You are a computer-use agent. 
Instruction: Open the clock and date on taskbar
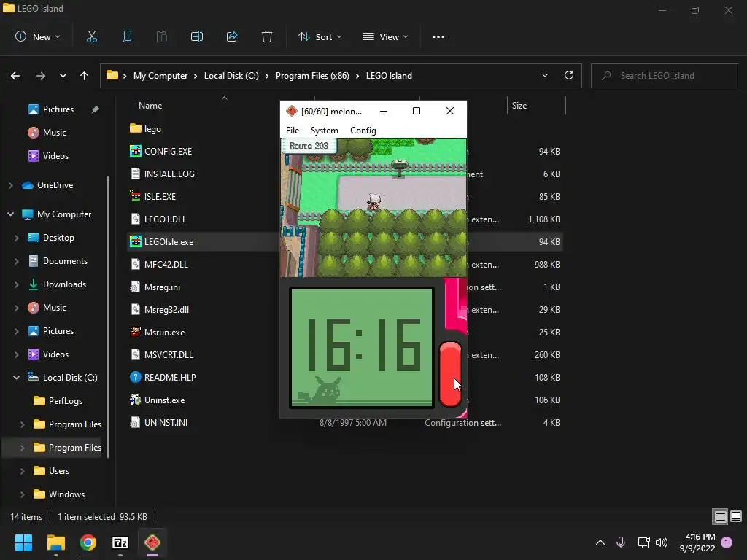tap(697, 542)
